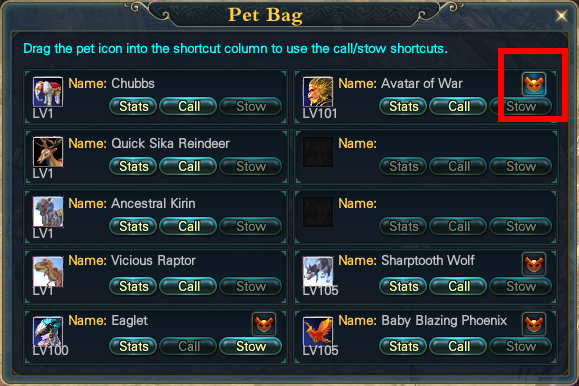Viewport: 579px width, 386px height.
Task: Select the Vicious Raptor pet icon
Action: point(48,272)
